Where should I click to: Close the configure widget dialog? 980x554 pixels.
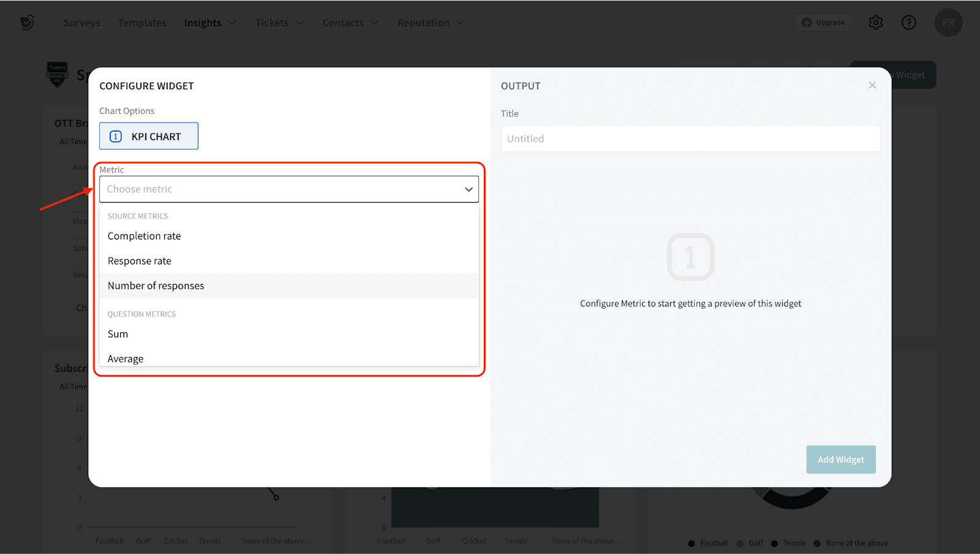click(872, 85)
